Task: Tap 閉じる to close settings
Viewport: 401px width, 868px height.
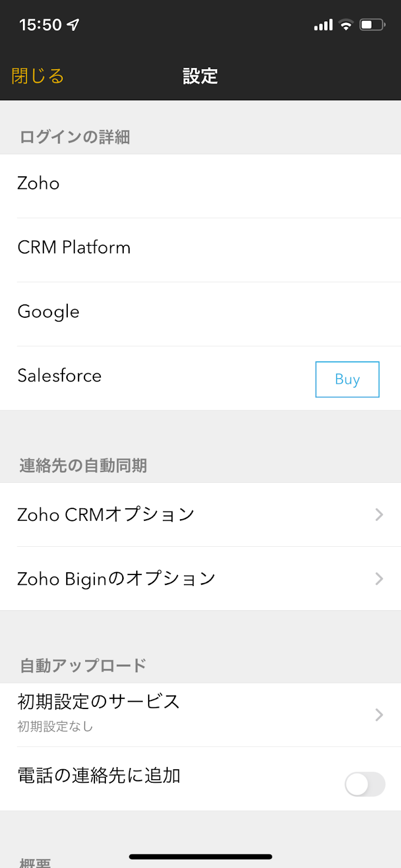Action: pyautogui.click(x=37, y=76)
